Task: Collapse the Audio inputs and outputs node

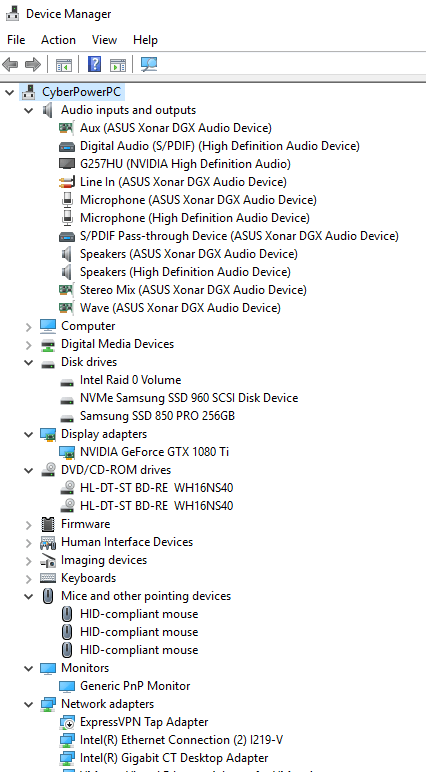Action: 29,110
